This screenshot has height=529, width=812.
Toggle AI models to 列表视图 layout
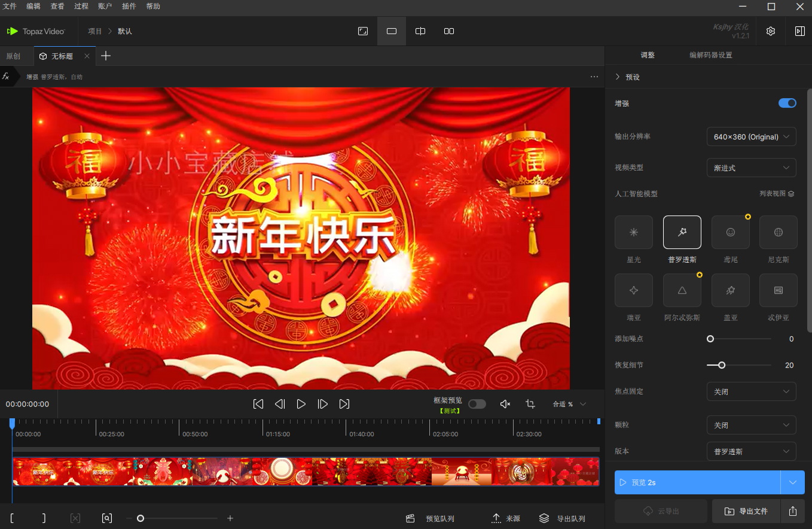tap(777, 193)
